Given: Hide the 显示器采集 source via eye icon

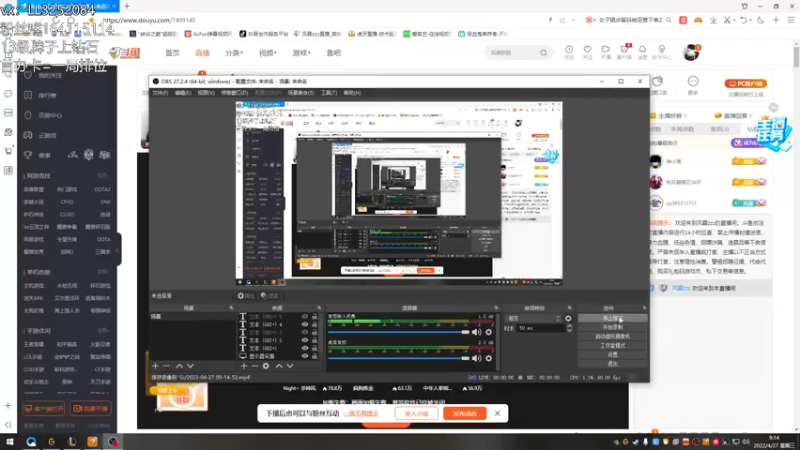Looking at the screenshot, I should pyautogui.click(x=305, y=356).
